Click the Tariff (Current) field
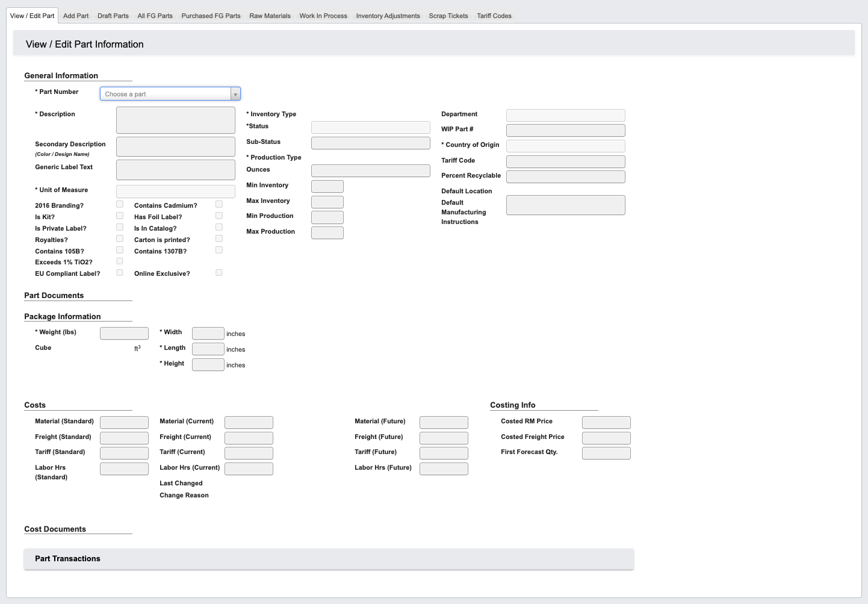The image size is (868, 604). tap(249, 453)
